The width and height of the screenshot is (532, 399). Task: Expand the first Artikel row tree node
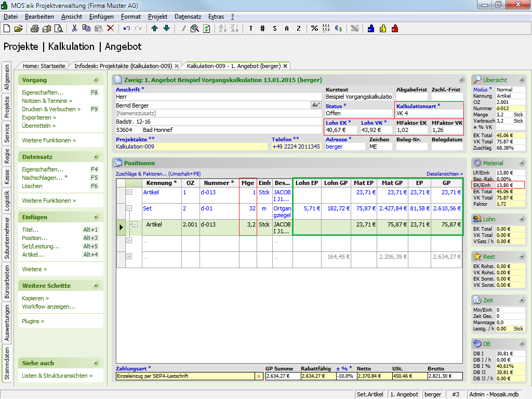tap(129, 192)
